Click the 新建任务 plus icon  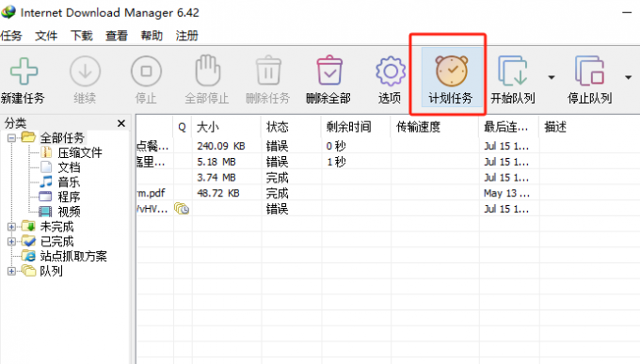pos(24,71)
